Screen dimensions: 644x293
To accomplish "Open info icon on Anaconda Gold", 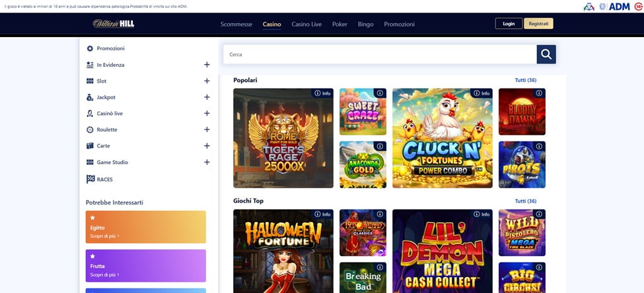I will (380, 146).
